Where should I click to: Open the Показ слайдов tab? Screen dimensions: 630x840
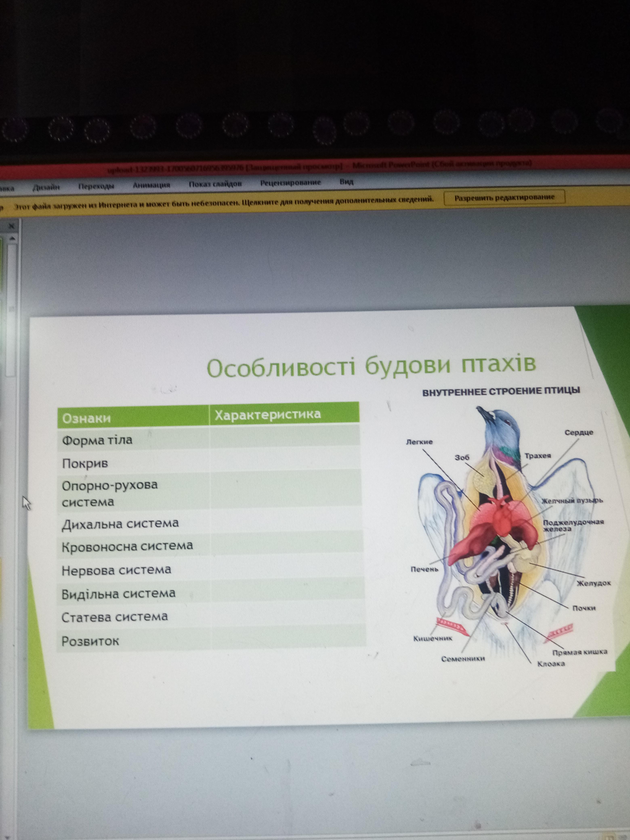click(215, 184)
